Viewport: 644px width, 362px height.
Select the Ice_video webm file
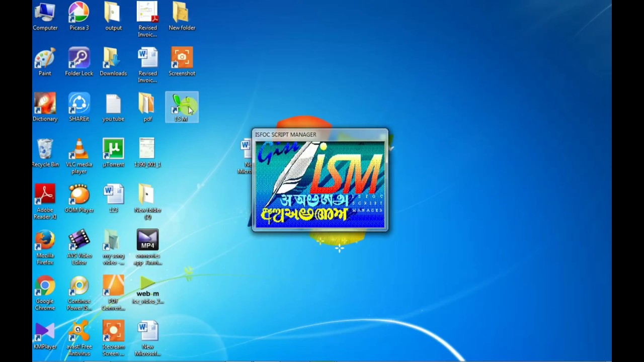(x=147, y=290)
